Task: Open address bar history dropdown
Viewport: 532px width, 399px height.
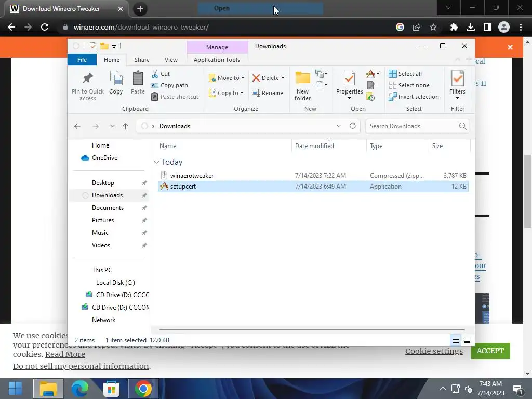Action: (339, 126)
